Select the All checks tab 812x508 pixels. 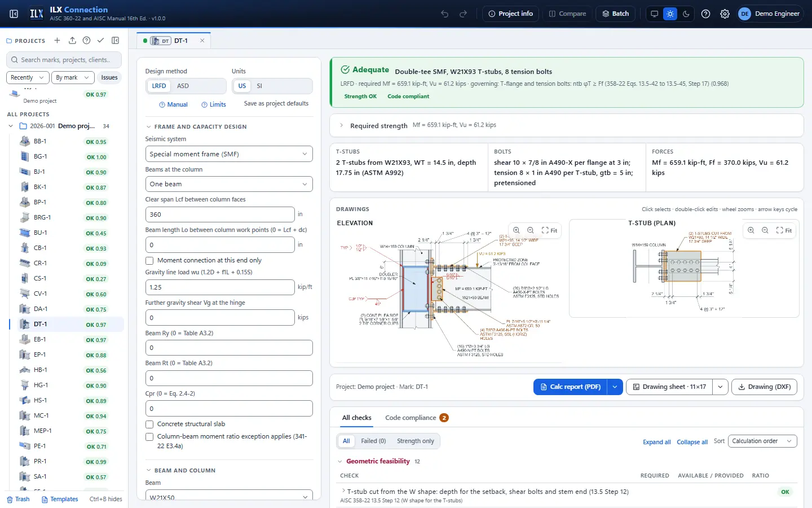tap(357, 418)
